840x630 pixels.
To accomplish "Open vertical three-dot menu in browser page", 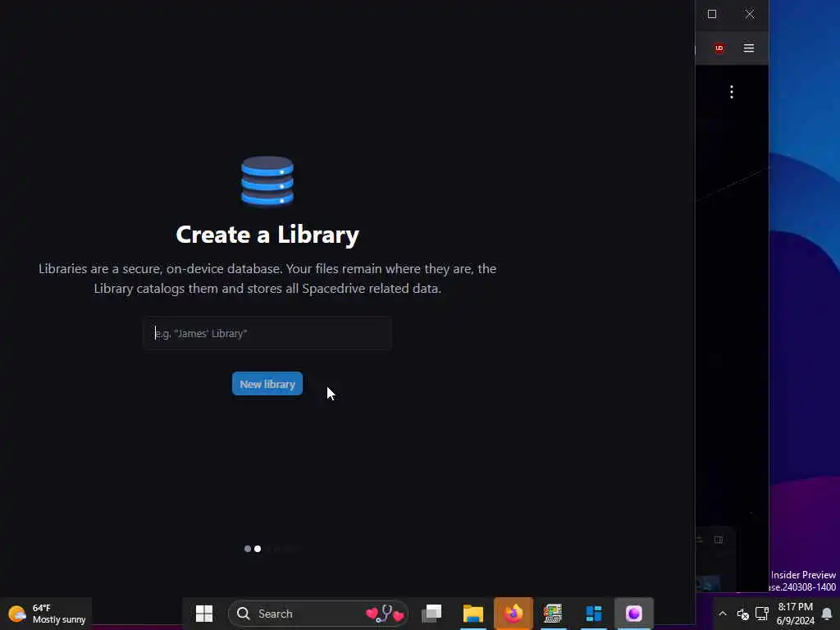I will tap(731, 92).
